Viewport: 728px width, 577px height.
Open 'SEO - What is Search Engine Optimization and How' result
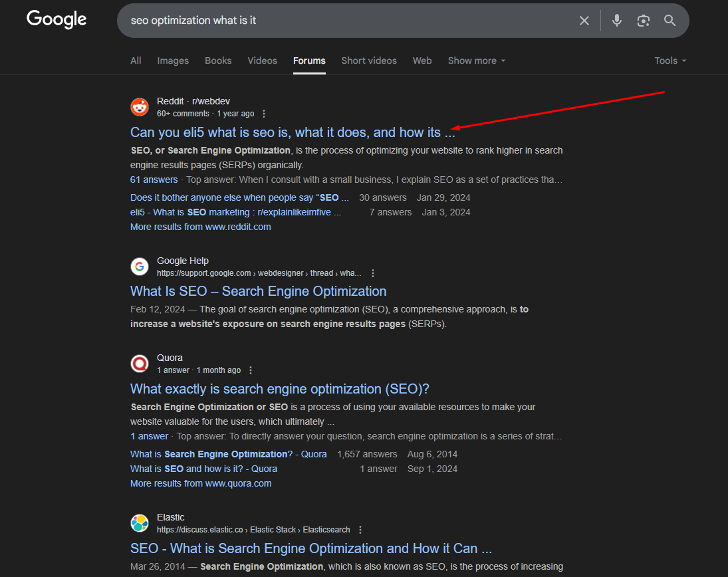pos(311,548)
